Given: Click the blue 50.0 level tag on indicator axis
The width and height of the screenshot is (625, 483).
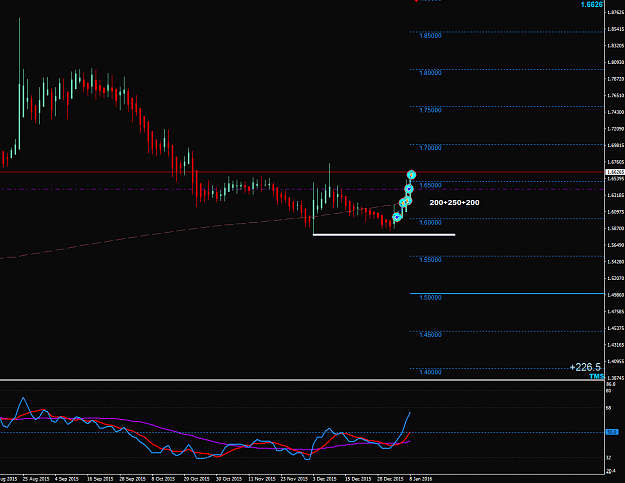Looking at the screenshot, I should [612, 432].
